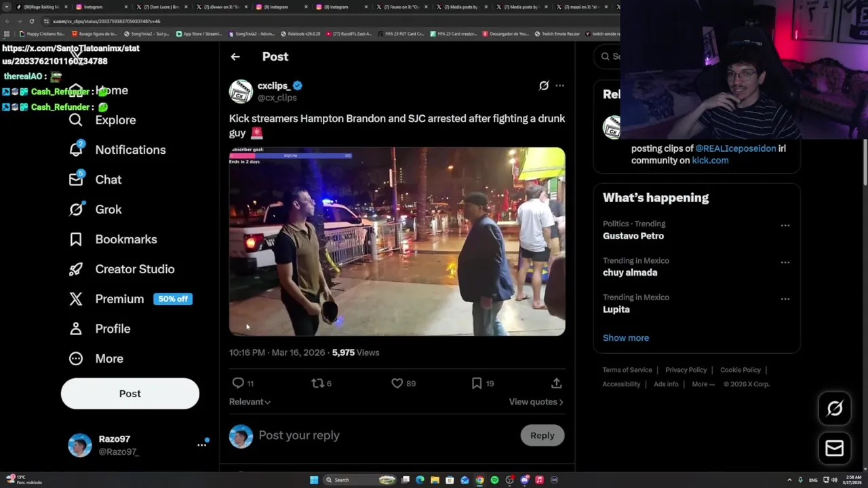The width and height of the screenshot is (868, 488).
Task: Click the Razo97 account avatar
Action: coord(80,445)
